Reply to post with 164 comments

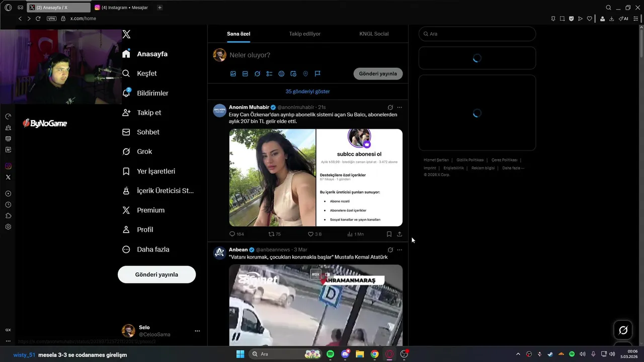point(236,234)
